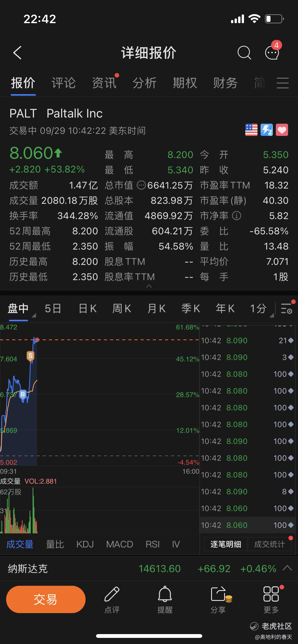298x644 pixels.
Task: Select the 5日 chart period
Action: click(53, 309)
